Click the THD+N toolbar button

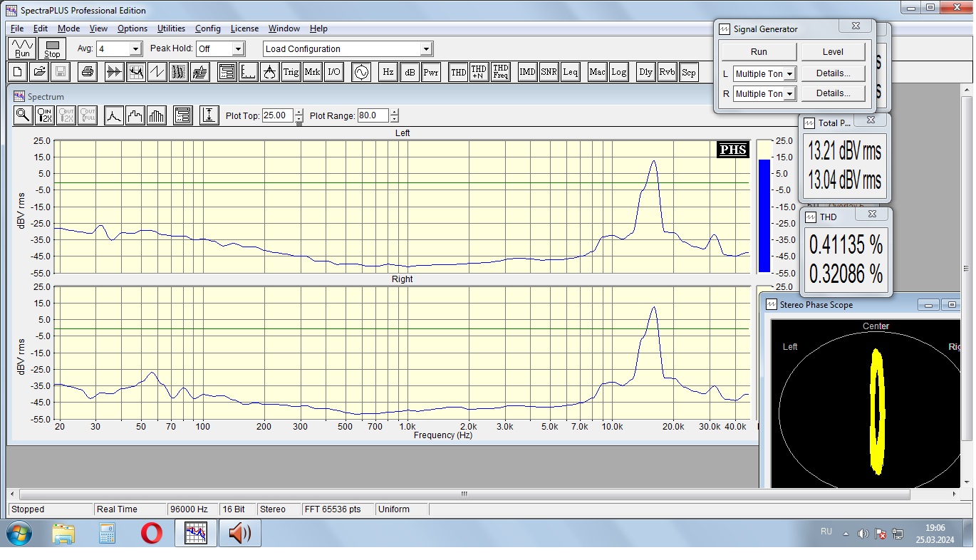[479, 72]
